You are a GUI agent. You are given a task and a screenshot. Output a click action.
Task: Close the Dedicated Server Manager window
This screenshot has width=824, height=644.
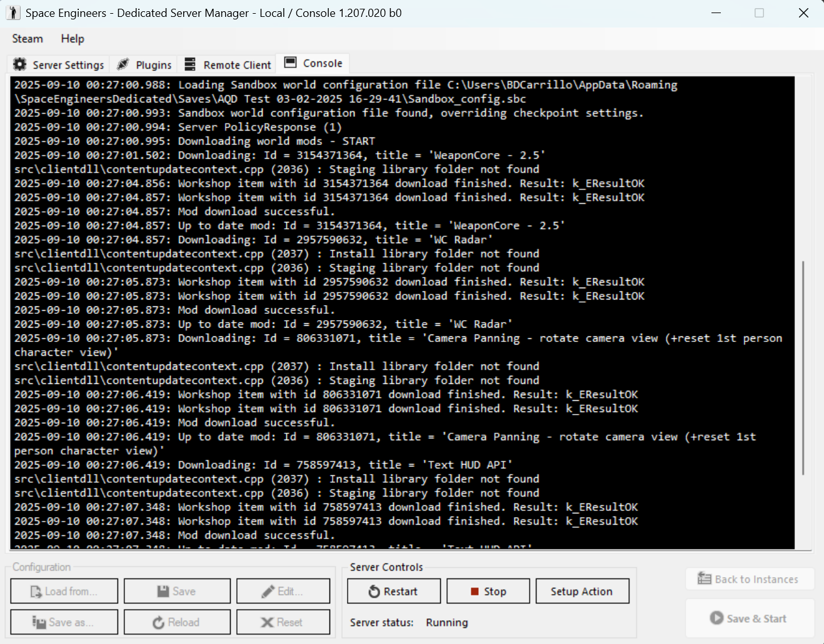coord(803,13)
